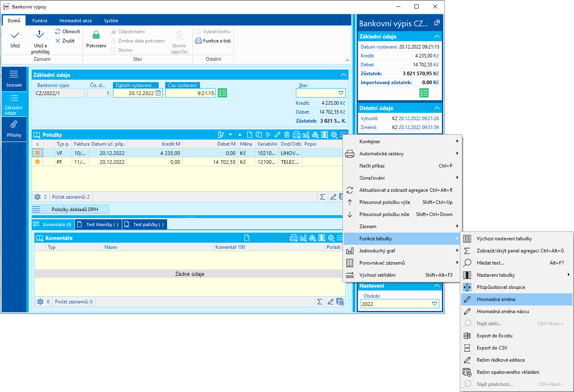Click the filter icon in Položky toolbar
The image size is (574, 392).
pos(221,135)
